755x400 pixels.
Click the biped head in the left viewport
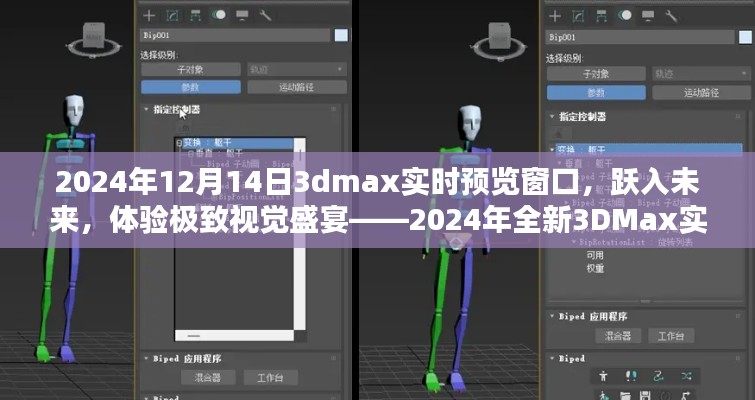tap(74, 110)
